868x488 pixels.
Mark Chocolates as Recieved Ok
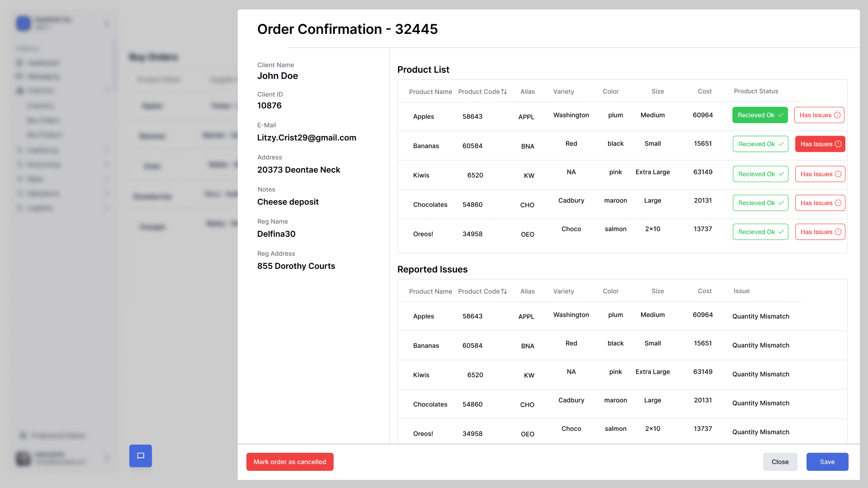[760, 203]
